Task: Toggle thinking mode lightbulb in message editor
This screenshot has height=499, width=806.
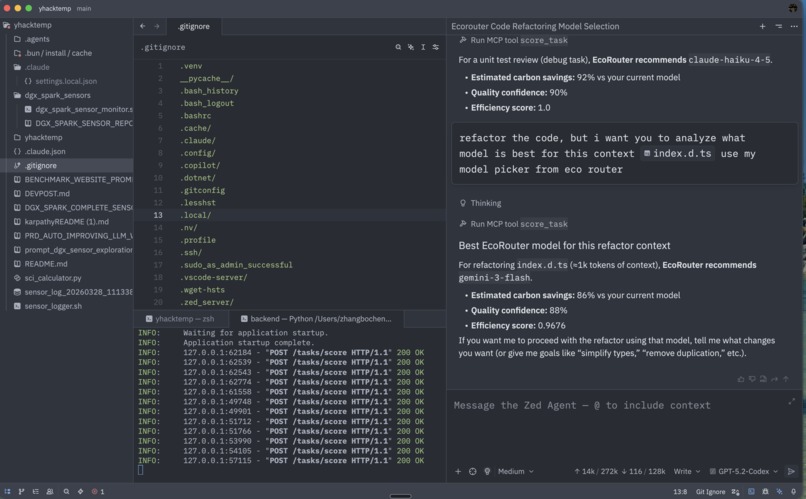Action: [487, 471]
